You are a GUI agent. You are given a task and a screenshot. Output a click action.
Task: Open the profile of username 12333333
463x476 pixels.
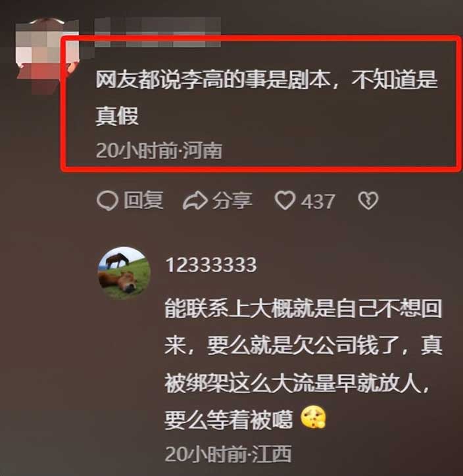click(211, 265)
